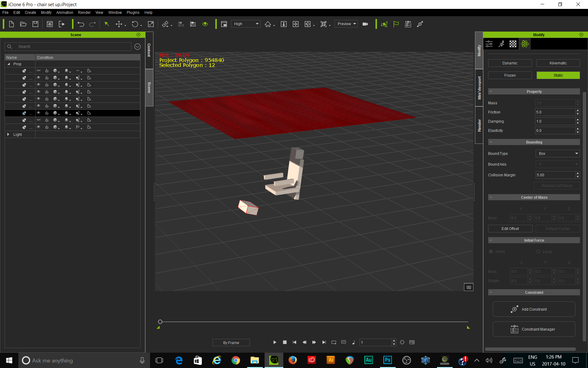Click the Edit Offset button
588x368 pixels.
[x=510, y=229]
